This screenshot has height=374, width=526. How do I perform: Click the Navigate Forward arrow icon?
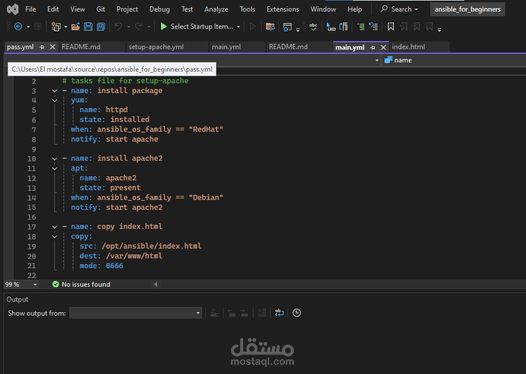[x=38, y=26]
